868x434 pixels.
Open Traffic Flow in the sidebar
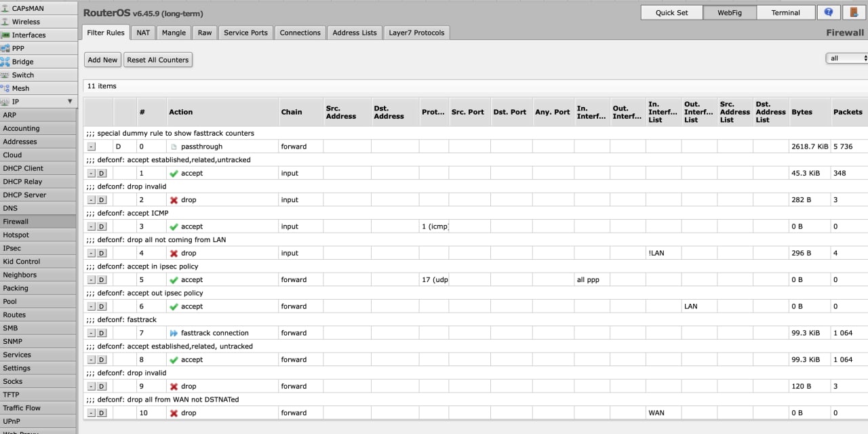point(38,408)
